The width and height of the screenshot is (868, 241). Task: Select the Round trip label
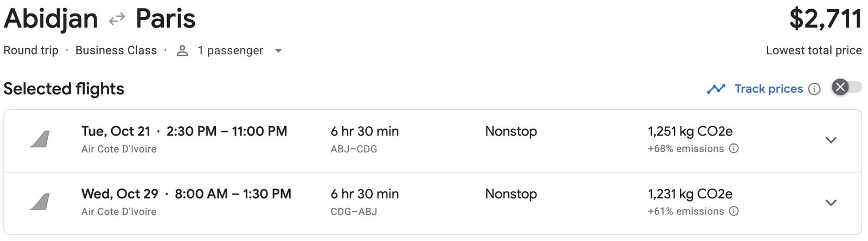31,50
